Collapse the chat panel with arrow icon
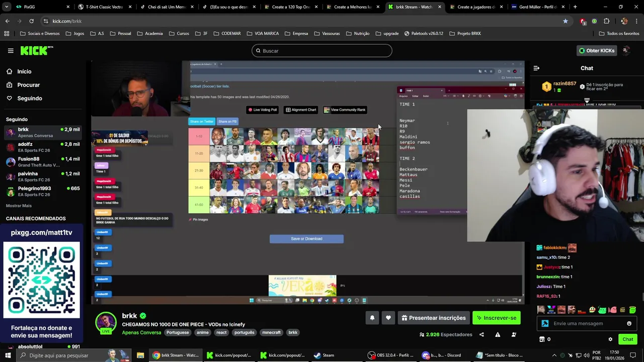 click(536, 68)
